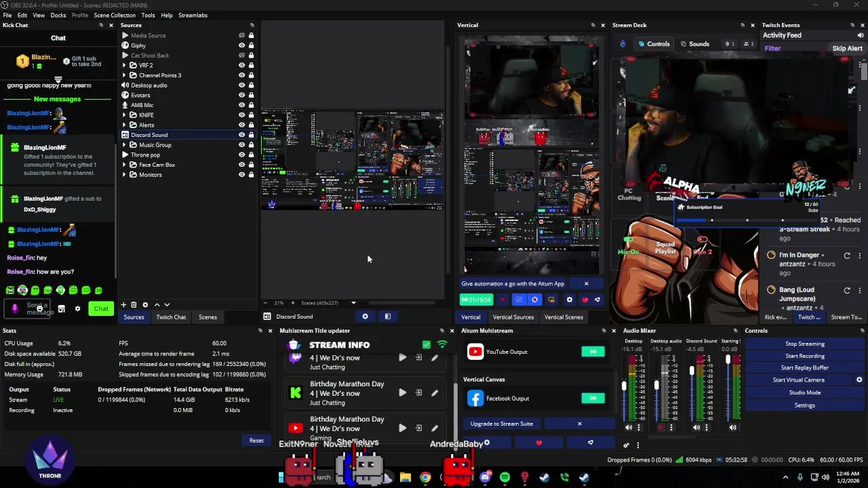Screen dimensions: 868x488
Task: Toggle the Facebook Output stream button
Action: point(593,399)
